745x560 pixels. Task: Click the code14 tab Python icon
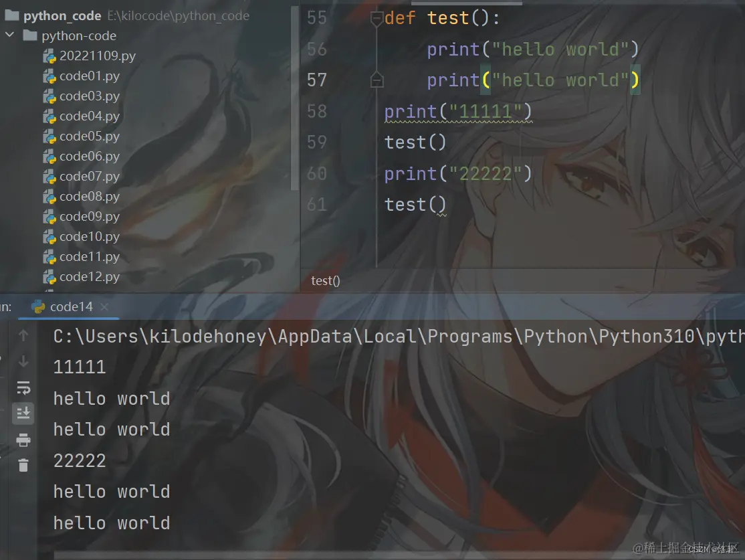38,307
